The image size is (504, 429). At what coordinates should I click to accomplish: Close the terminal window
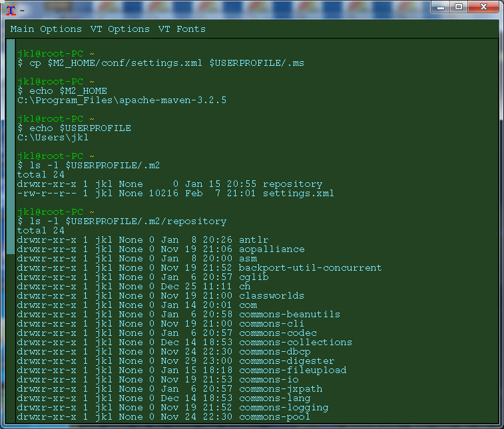click(x=484, y=7)
